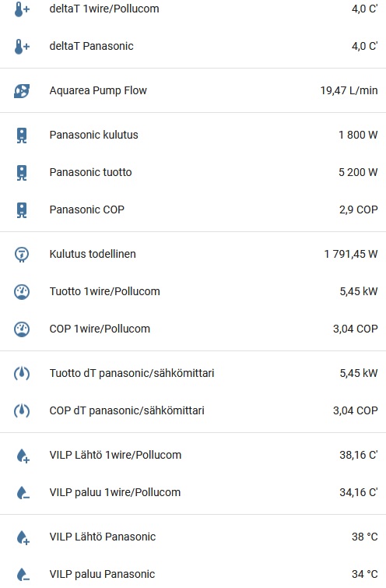The image size is (386, 588).
Task: Click the heat pump icon beside Panasonic COP
Action: click(x=22, y=210)
